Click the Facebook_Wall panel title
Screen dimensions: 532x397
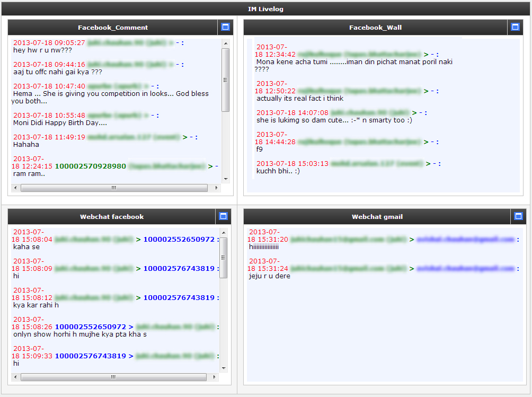[x=375, y=28]
